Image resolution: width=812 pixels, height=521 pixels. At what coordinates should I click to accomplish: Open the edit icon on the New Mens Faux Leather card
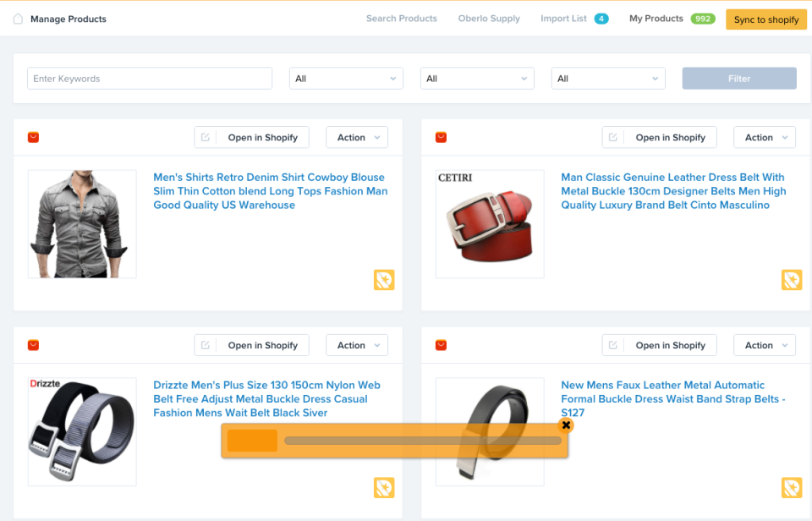(x=612, y=344)
